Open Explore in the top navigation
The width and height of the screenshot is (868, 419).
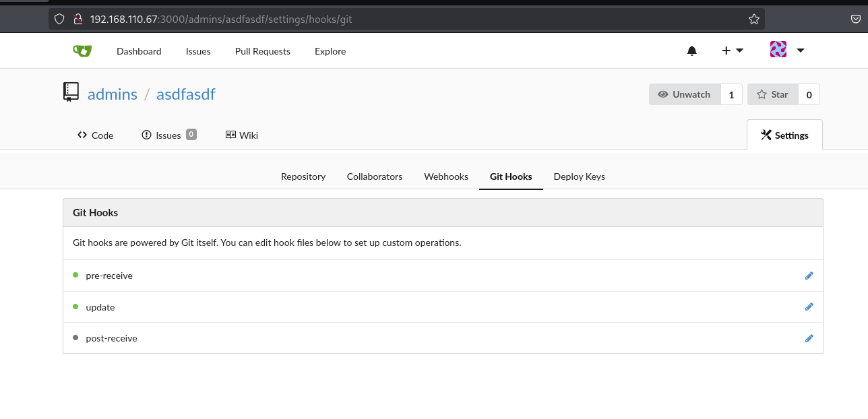tap(330, 51)
